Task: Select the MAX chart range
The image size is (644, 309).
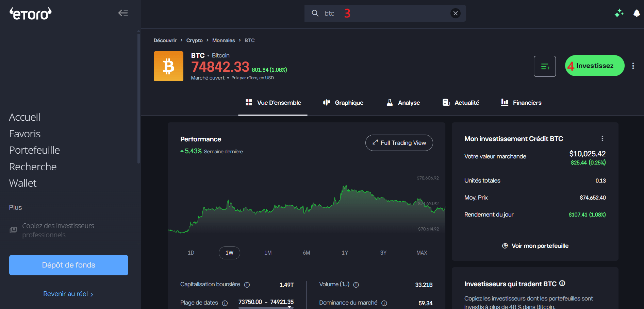Action: [422, 253]
